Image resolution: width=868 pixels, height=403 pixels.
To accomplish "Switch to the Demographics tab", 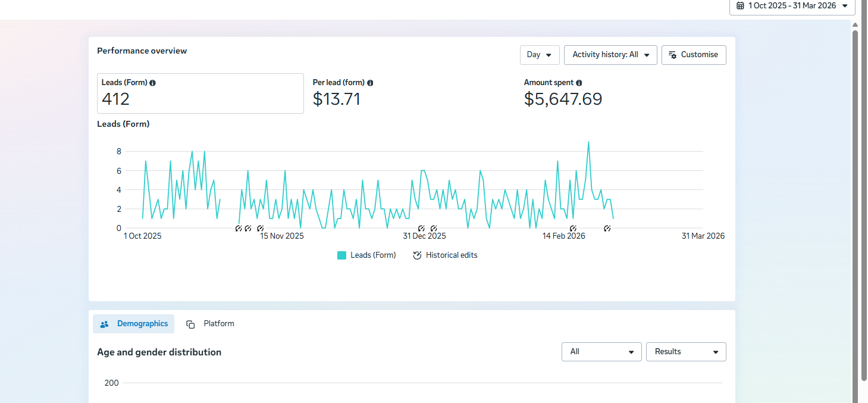I will point(134,324).
